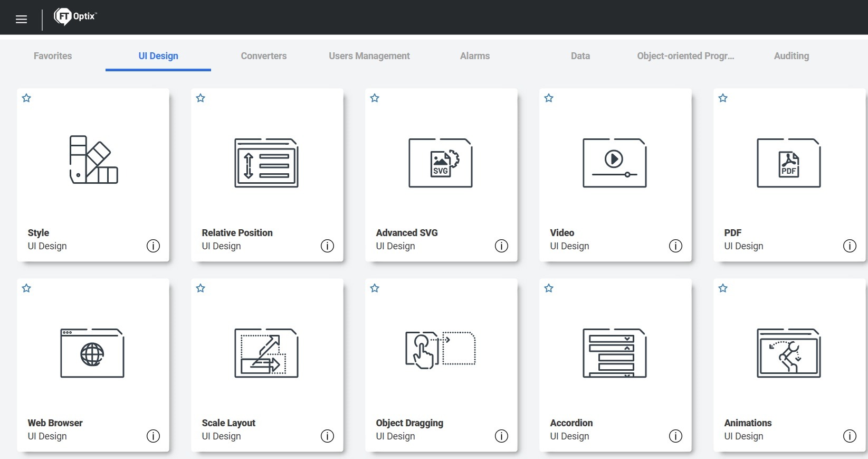Screen dimensions: 868x459
Task: Open the Advanced SVG card icon
Action: [441, 163]
